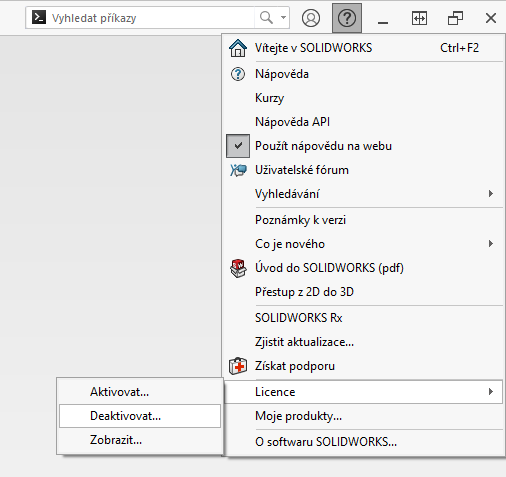
Task: Open the Kurzy tutorials entry
Action: tap(364, 98)
